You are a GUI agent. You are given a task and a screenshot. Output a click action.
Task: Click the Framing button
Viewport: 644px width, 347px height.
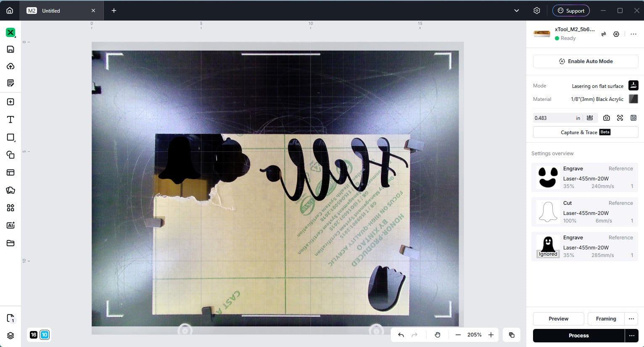pyautogui.click(x=606, y=319)
